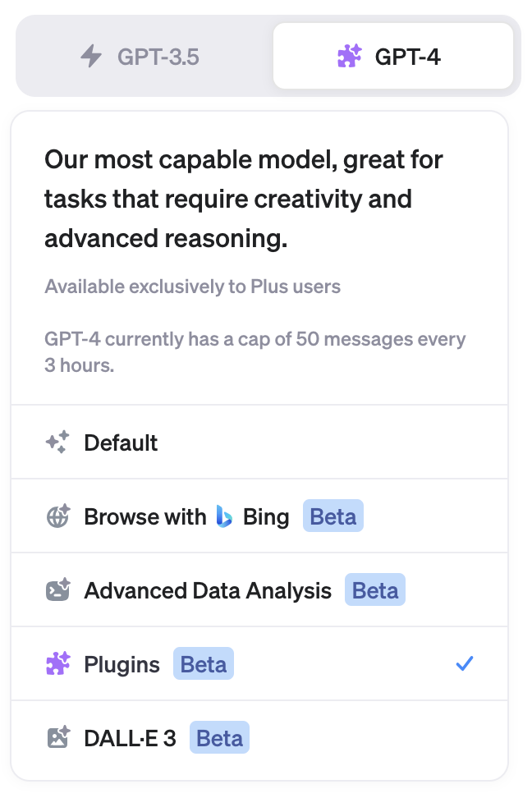Enable the Default model mode

(x=121, y=443)
